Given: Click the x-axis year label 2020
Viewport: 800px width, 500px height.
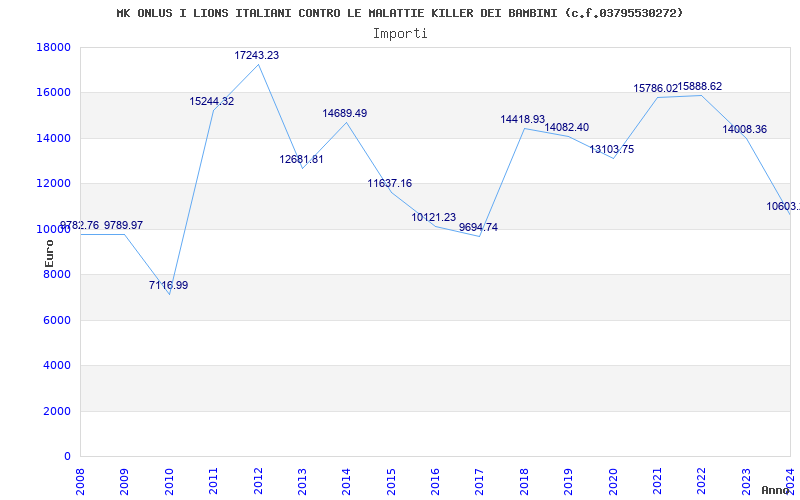Looking at the screenshot, I should point(613,481).
